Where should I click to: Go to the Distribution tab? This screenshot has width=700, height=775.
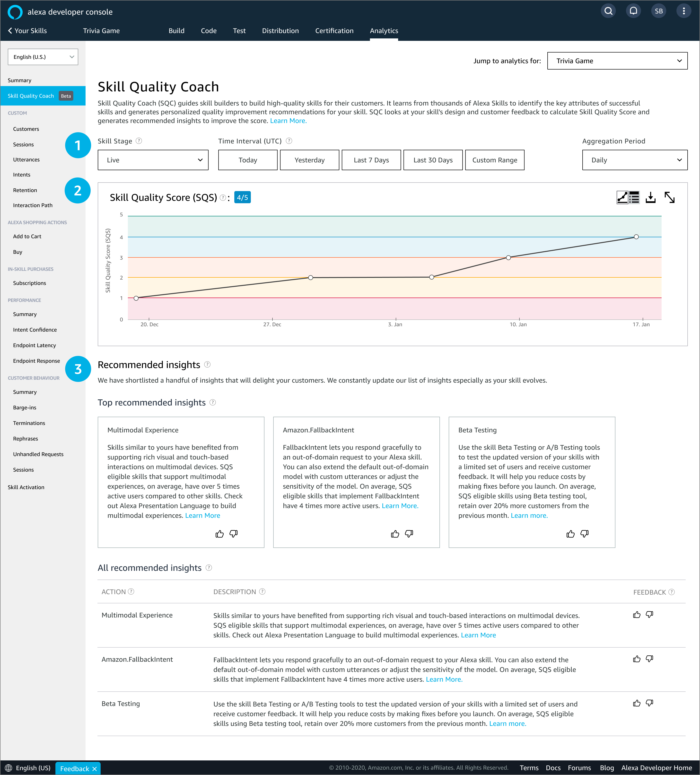(280, 31)
